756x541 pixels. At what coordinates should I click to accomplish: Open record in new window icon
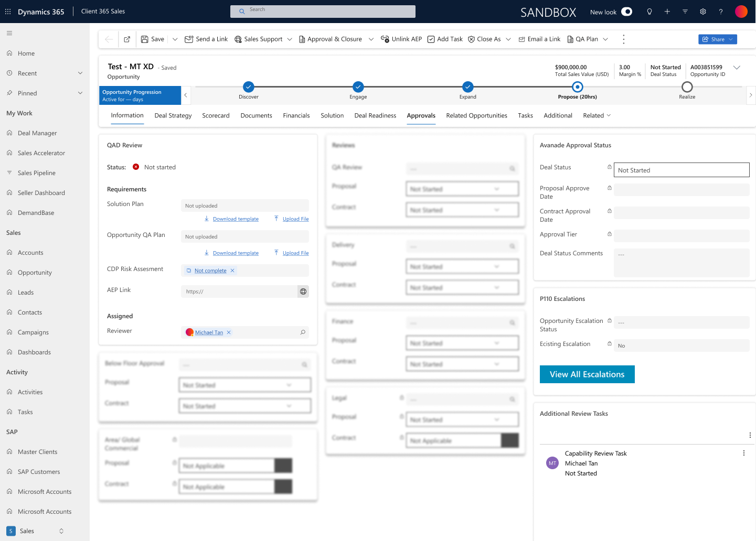127,39
